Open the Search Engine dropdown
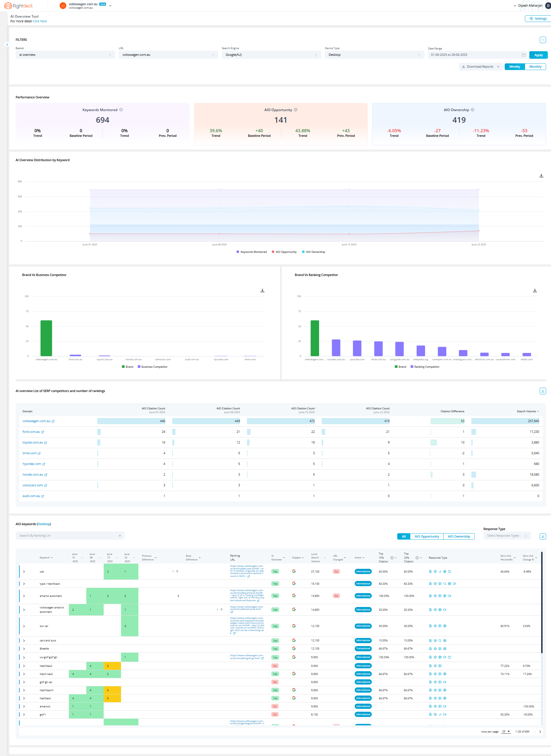The width and height of the screenshot is (551, 756). tap(272, 55)
